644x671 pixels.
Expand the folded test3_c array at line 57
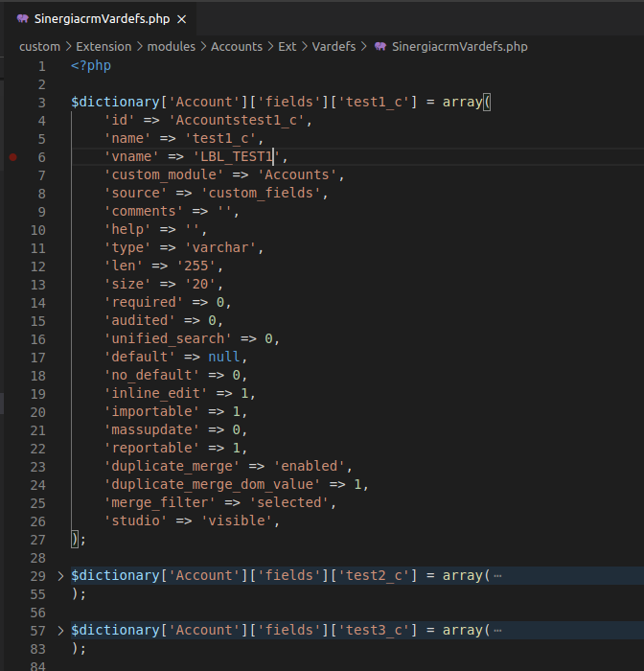click(60, 631)
